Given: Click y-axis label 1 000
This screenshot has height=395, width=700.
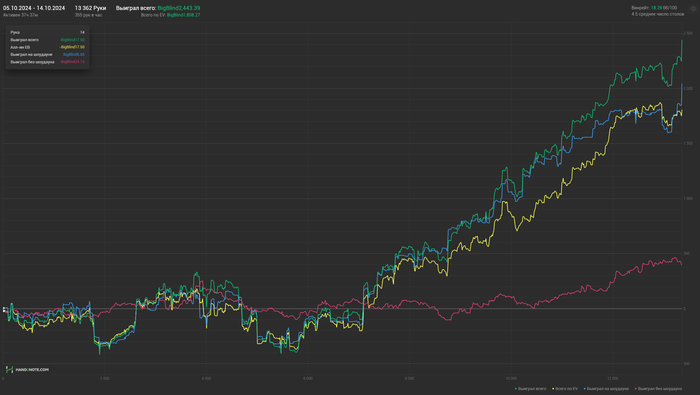Looking at the screenshot, I should 688,199.
